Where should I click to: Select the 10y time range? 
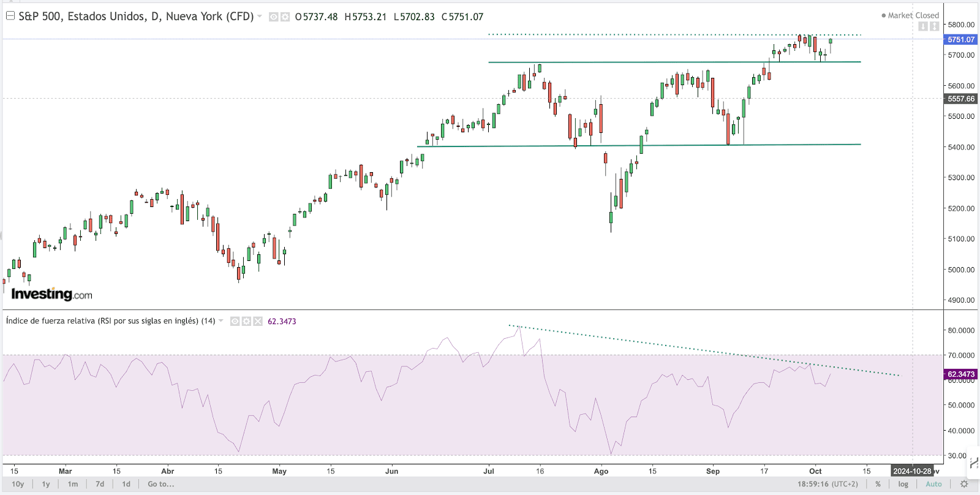(x=18, y=484)
